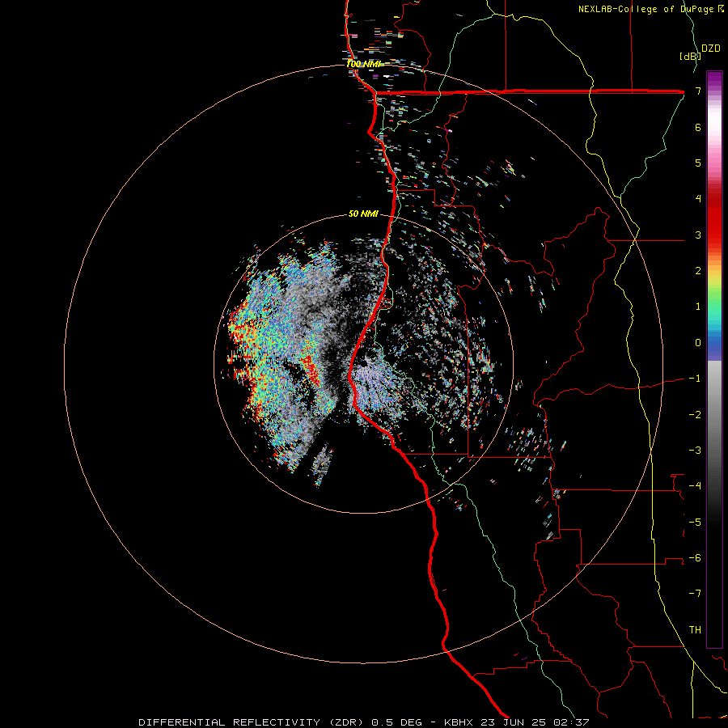
Task: Click the -7 value on color scale
Action: [x=695, y=594]
